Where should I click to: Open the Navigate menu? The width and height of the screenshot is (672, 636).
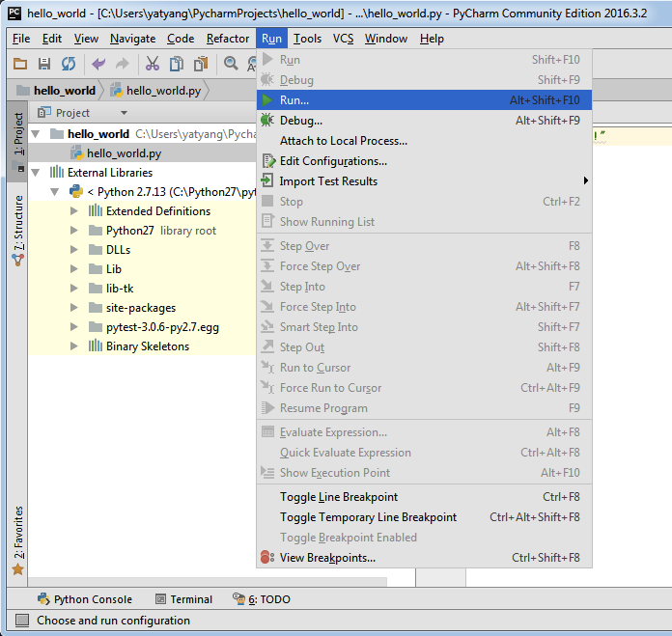pos(132,39)
